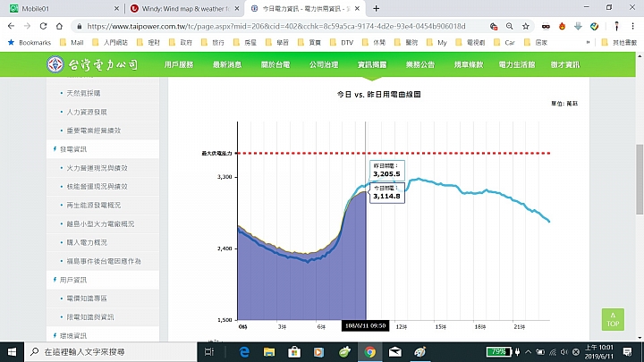This screenshot has width=644, height=362.
Task: Open the 限電知識與資訊 sidebar link
Action: click(x=90, y=316)
